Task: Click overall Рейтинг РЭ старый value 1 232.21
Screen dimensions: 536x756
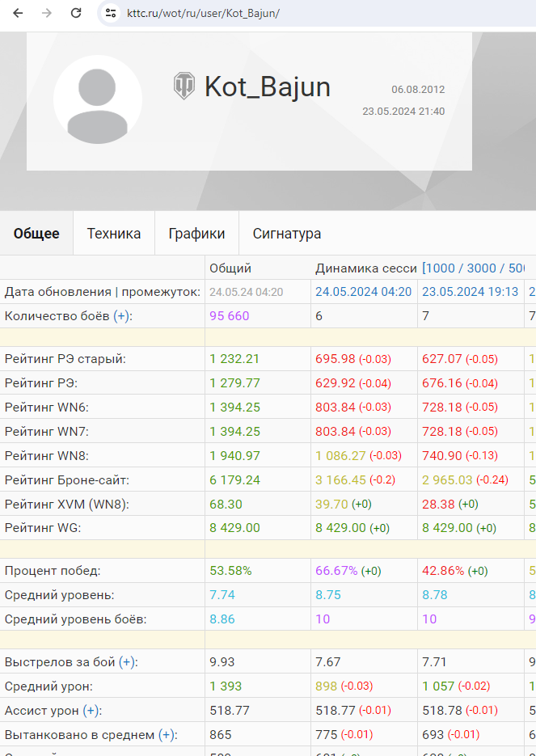Action: click(234, 359)
